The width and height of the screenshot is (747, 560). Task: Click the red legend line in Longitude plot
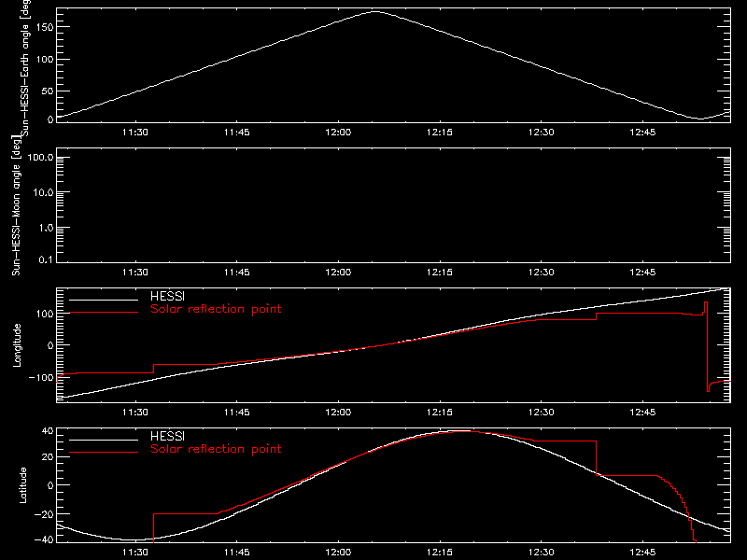tap(104, 313)
